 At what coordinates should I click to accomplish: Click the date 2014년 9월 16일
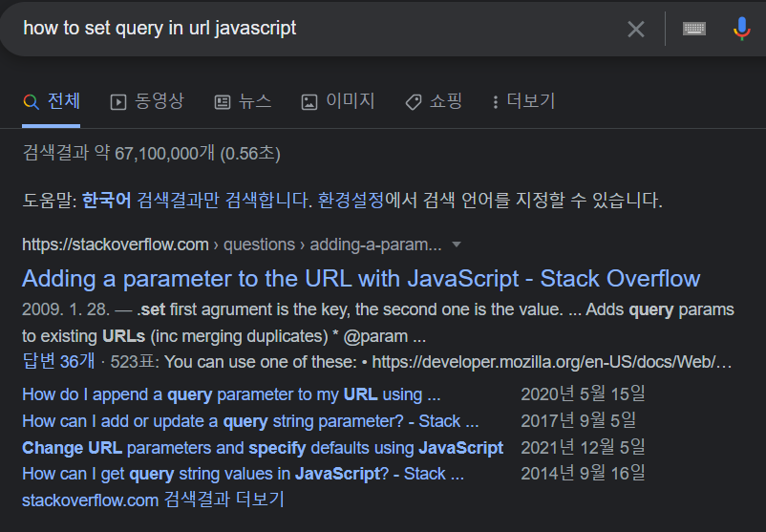click(x=583, y=474)
